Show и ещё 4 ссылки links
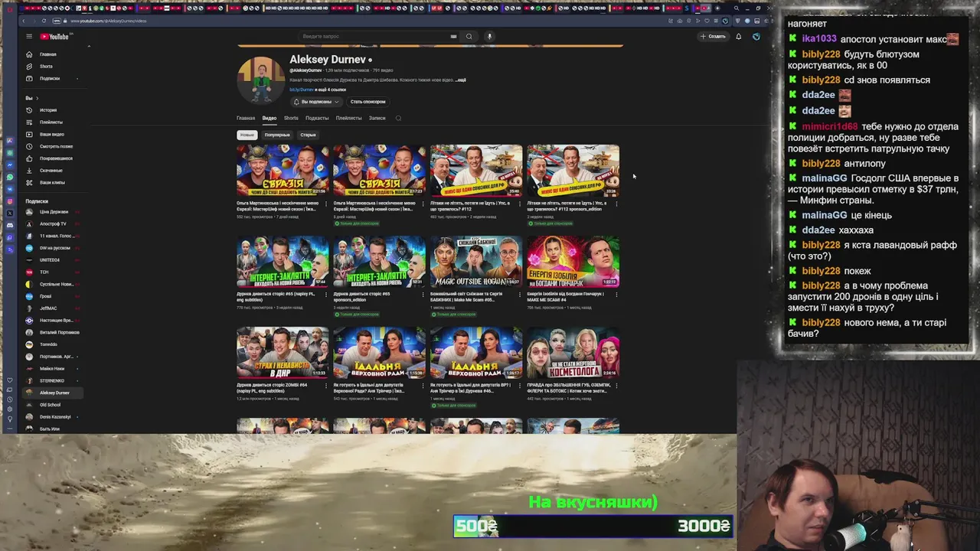The image size is (980, 551). (x=331, y=90)
